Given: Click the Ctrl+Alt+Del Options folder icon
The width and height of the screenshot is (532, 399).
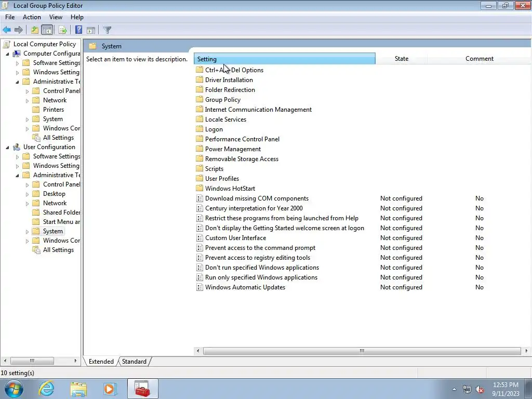Looking at the screenshot, I should [x=199, y=70].
